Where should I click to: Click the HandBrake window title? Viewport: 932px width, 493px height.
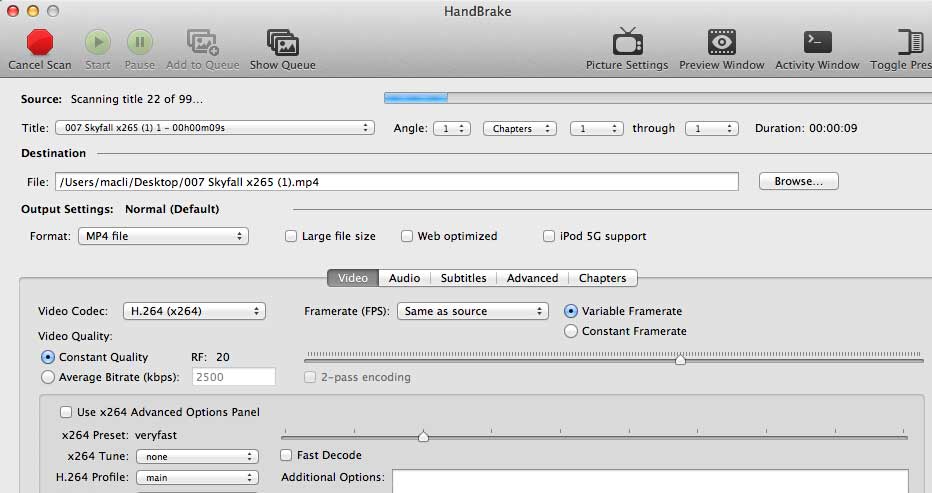477,11
